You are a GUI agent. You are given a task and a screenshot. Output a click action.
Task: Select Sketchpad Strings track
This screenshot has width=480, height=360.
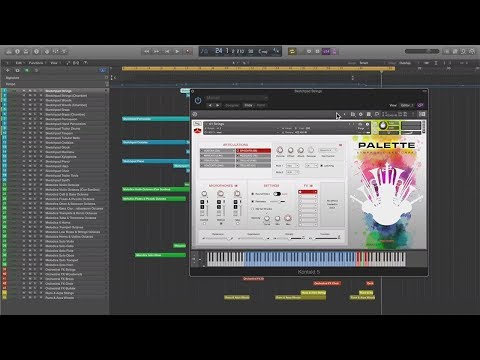(55, 91)
